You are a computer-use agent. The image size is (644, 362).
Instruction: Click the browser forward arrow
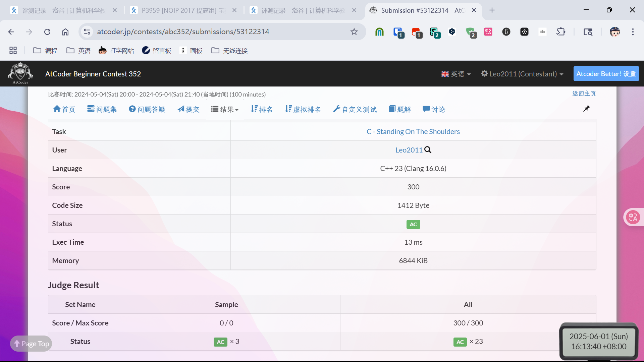point(29,32)
